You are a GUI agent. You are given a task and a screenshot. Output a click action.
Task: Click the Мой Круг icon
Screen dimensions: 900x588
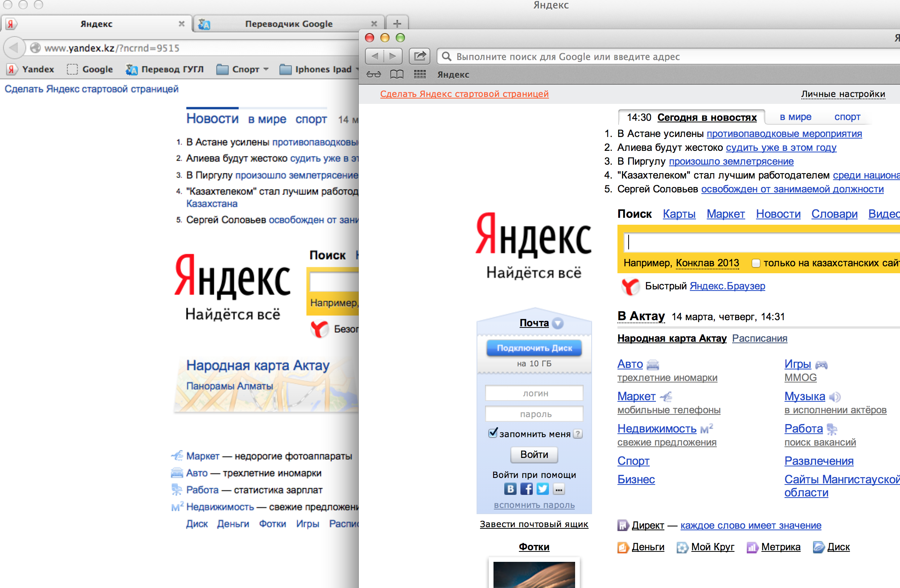(683, 547)
